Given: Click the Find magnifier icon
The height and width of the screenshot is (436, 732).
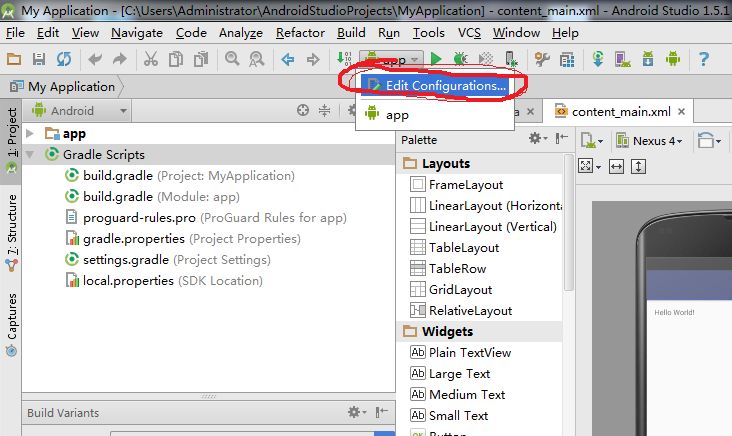Looking at the screenshot, I should (x=232, y=59).
